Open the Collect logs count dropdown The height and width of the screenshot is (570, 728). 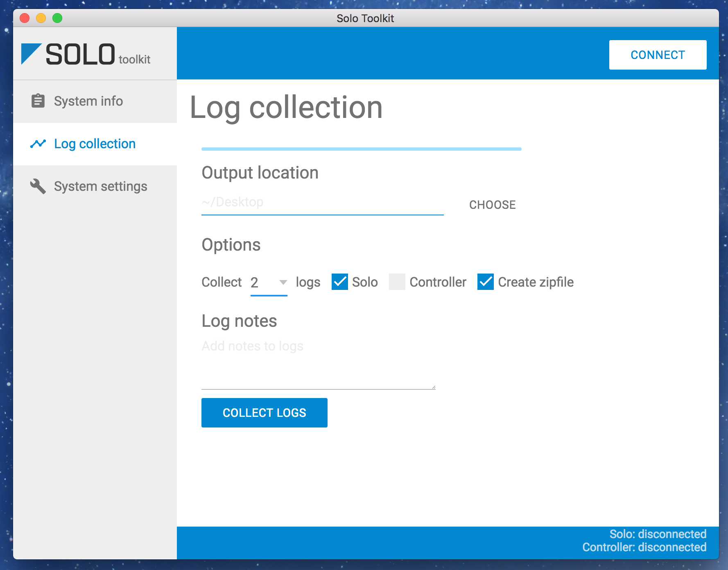point(269,283)
